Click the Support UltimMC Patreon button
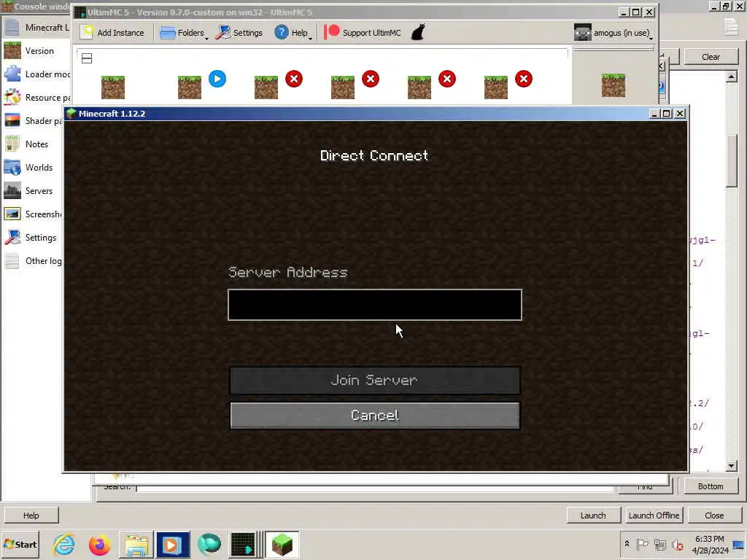 pyautogui.click(x=363, y=32)
